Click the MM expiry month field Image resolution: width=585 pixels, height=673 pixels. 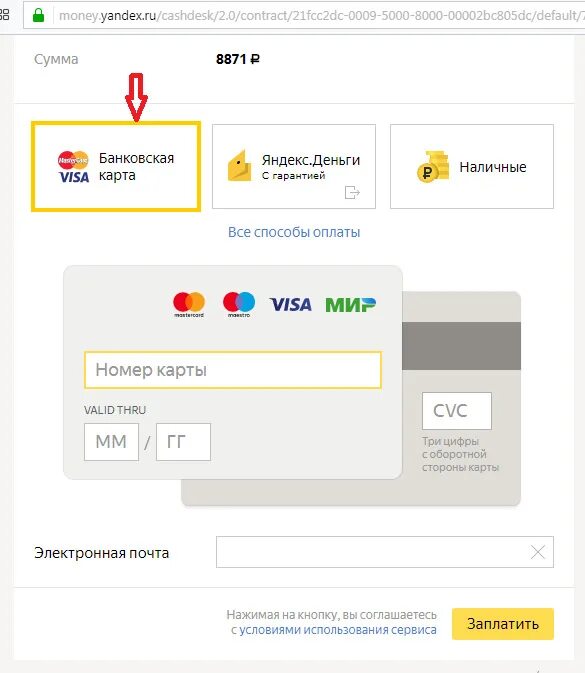112,442
